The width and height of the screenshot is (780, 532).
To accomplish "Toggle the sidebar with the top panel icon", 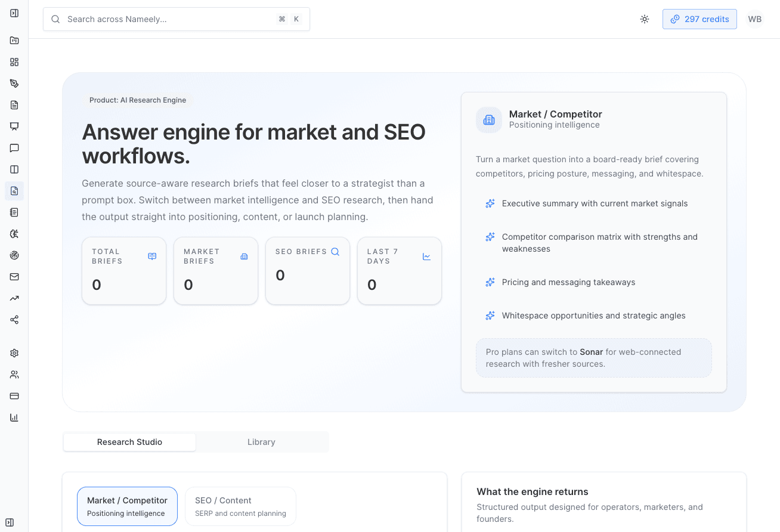I will point(14,13).
